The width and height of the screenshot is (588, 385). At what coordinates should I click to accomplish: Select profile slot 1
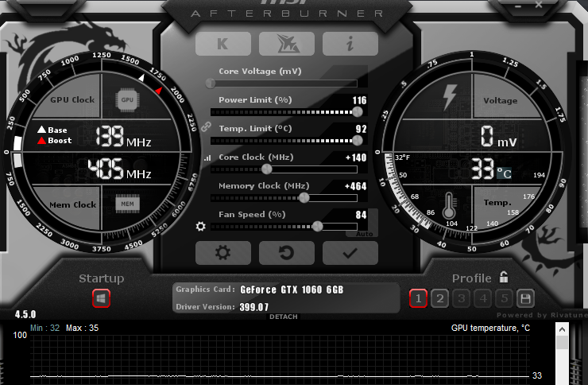[418, 299]
